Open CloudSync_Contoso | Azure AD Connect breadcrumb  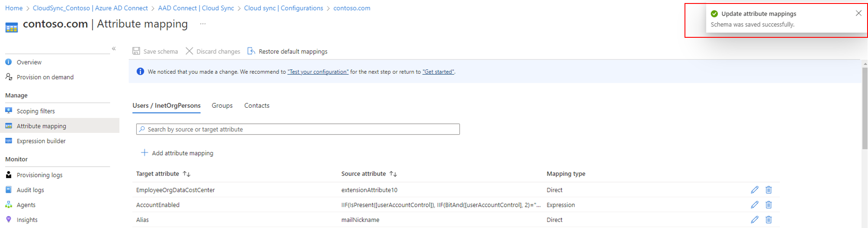(x=90, y=8)
